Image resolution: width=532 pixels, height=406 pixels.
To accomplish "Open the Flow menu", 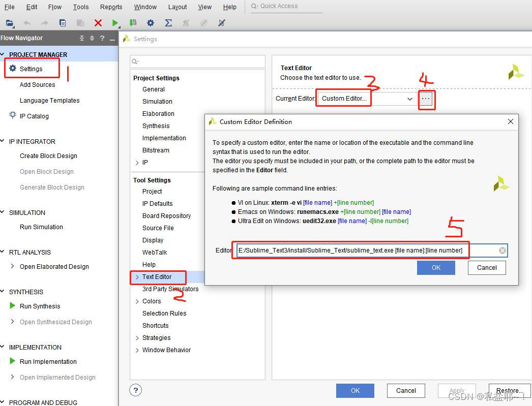I will coord(54,7).
